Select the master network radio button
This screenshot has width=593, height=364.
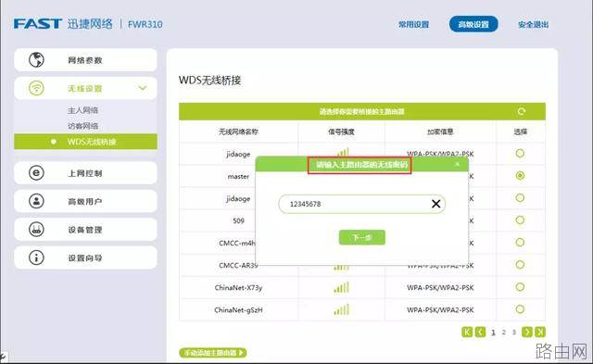(x=520, y=175)
